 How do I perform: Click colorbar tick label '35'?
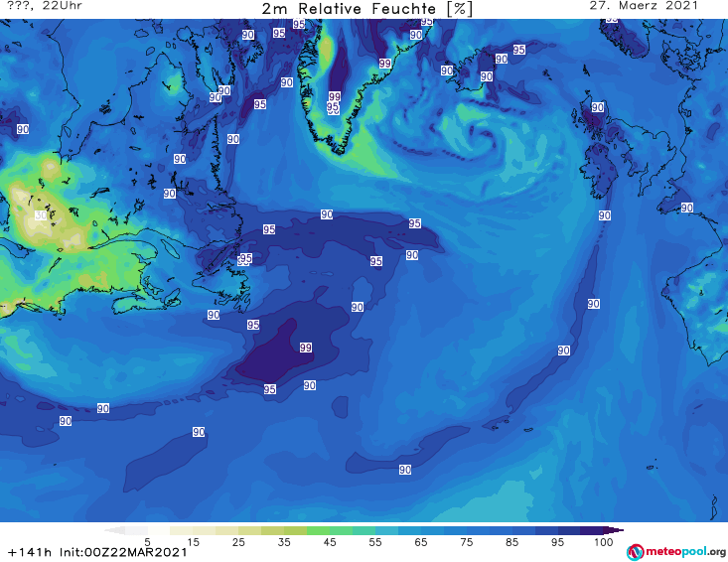click(x=284, y=542)
